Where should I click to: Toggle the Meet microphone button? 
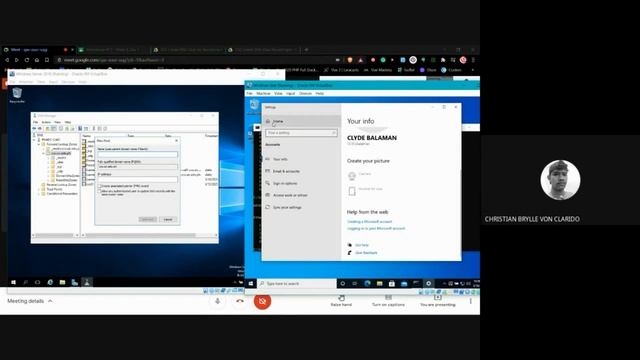(x=218, y=301)
